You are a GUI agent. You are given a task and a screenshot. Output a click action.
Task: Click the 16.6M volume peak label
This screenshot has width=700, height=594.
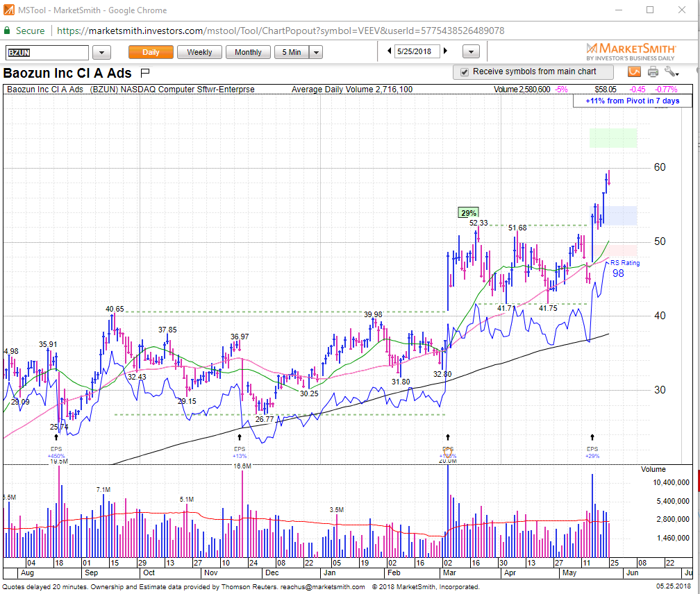pos(242,466)
